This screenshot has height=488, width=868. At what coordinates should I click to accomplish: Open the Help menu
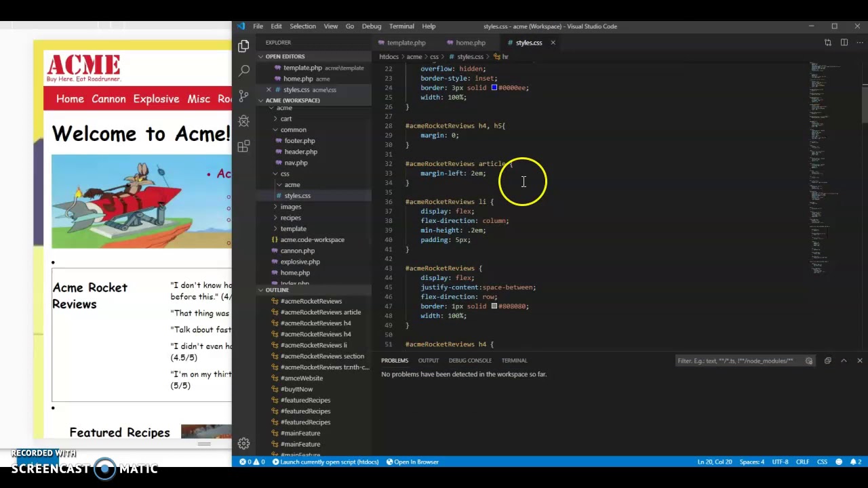(429, 26)
